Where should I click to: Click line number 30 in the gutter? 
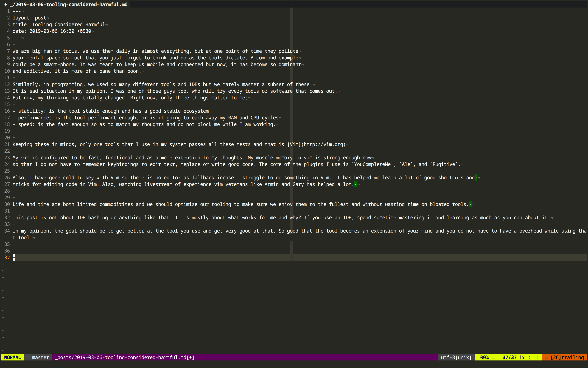(x=7, y=204)
